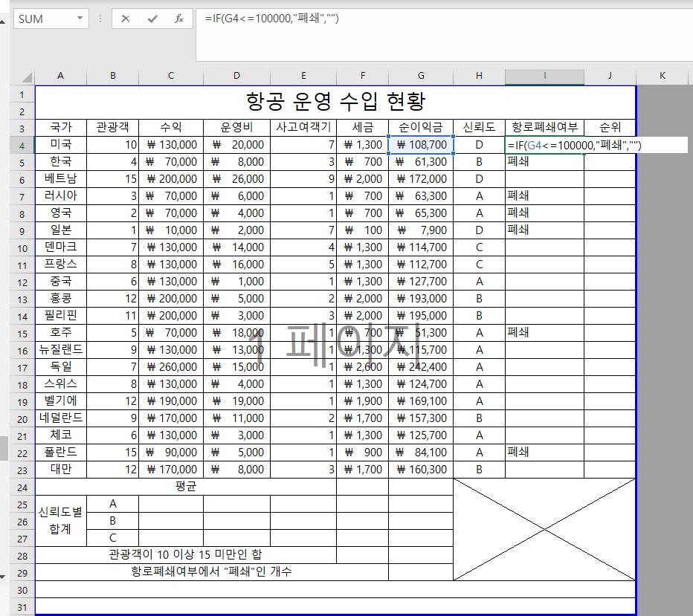Click the 항로폐쇄여부에서 "폐쇄"인 개수 cell
693x616 pixels.
[212, 572]
